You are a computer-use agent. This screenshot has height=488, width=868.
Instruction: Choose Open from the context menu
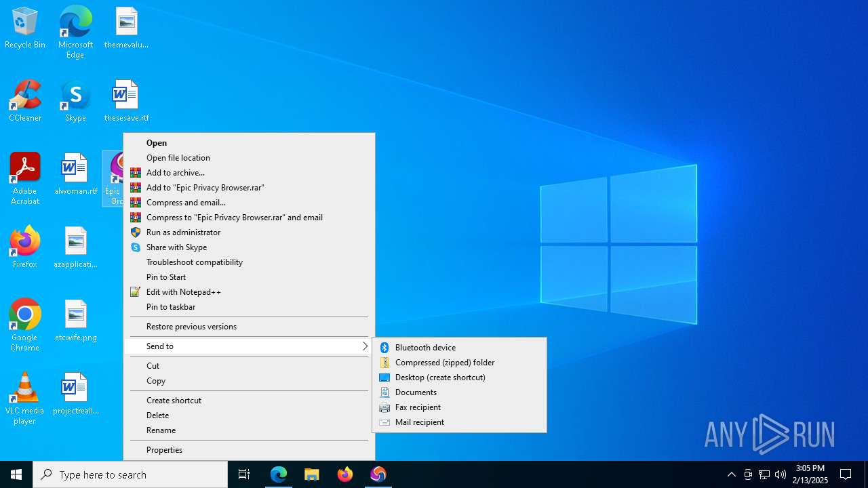click(249, 143)
